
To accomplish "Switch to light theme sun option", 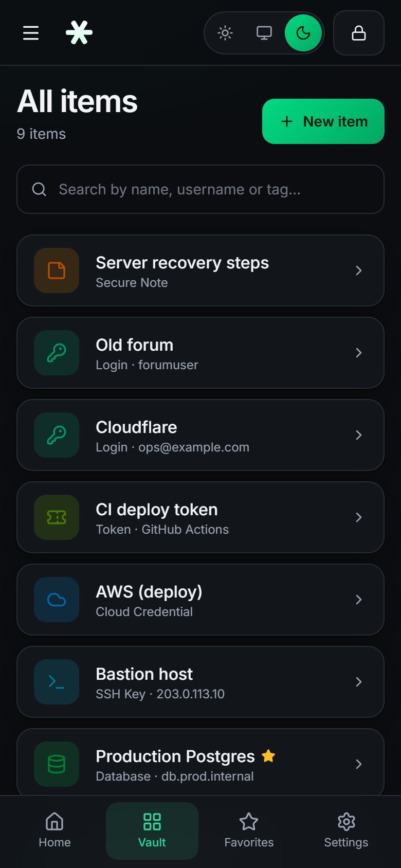I will [x=225, y=33].
